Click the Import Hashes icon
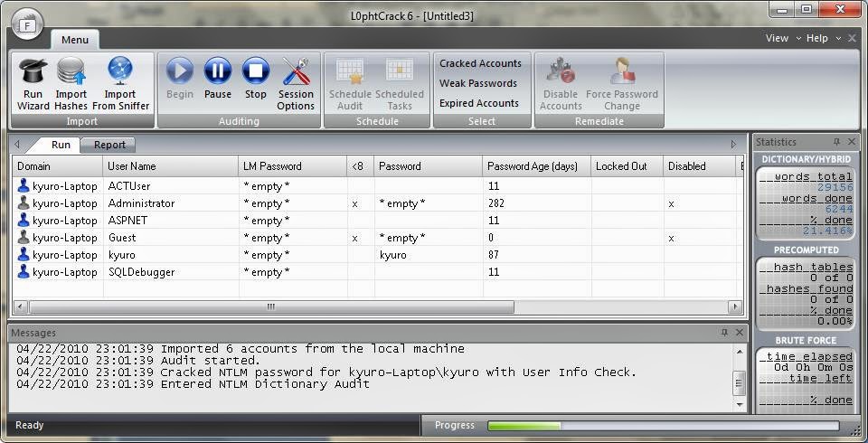The image size is (868, 443). click(x=71, y=83)
